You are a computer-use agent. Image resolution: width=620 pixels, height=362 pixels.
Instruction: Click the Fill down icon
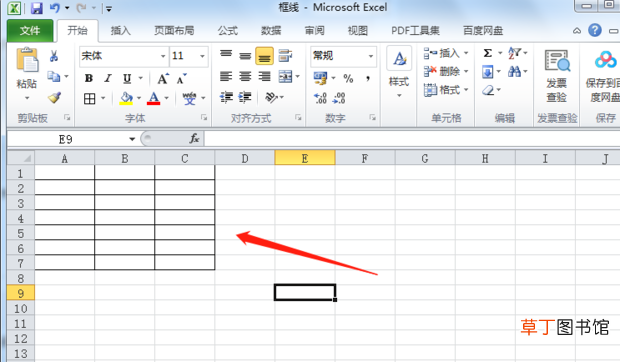coord(488,72)
